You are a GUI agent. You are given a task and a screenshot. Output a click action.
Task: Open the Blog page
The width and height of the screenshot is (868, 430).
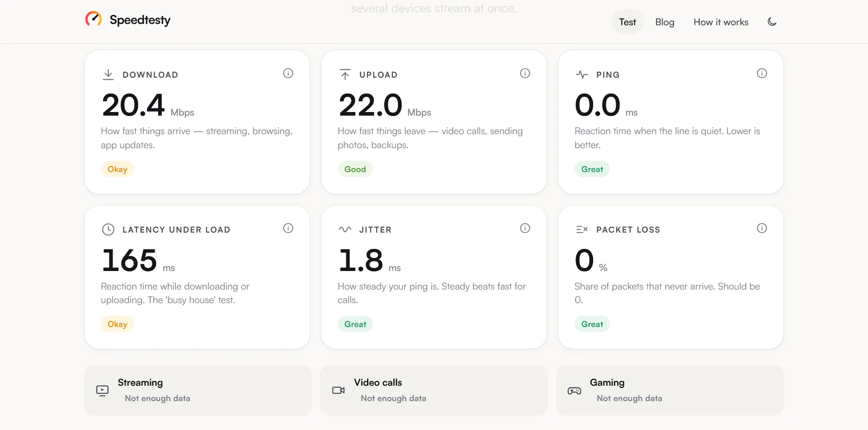(665, 22)
